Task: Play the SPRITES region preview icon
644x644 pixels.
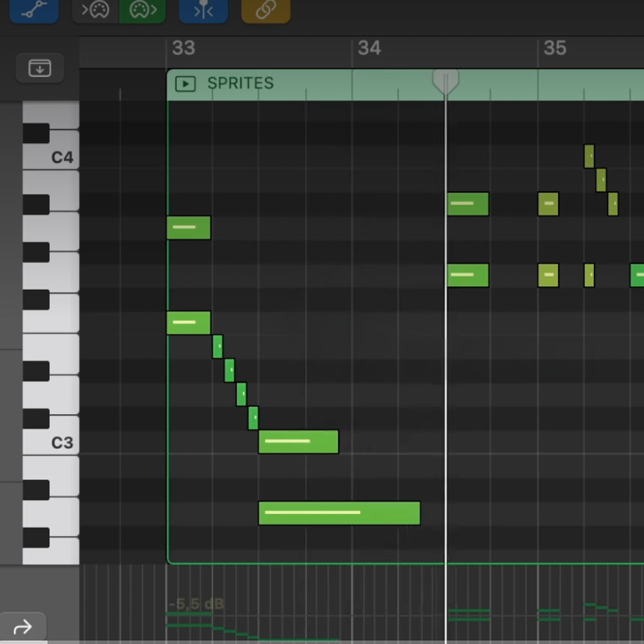Action: tap(185, 84)
